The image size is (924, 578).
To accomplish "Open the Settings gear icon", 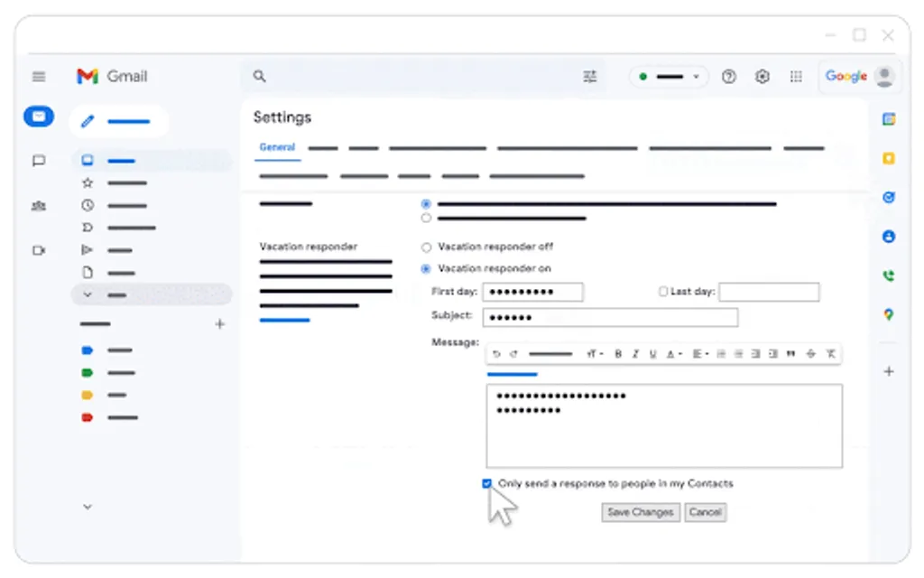I will point(762,76).
